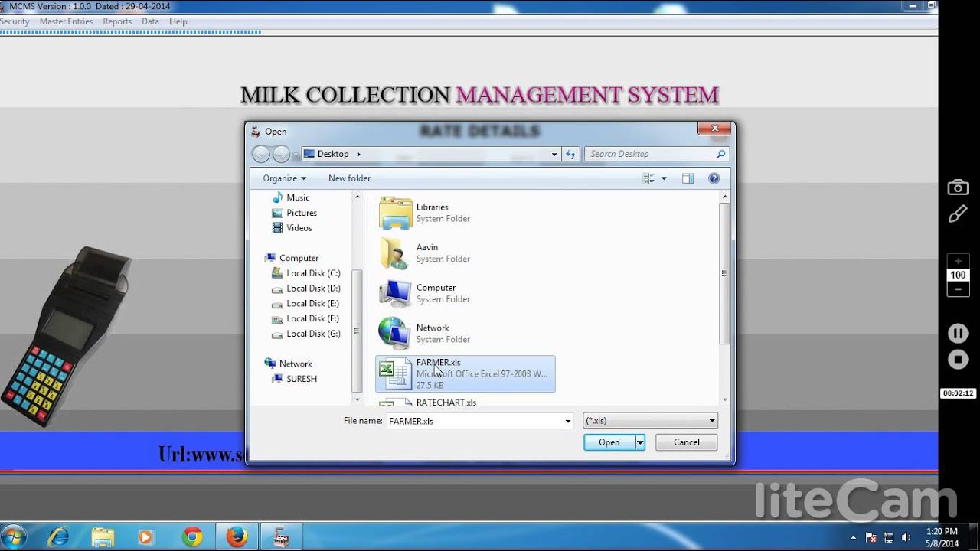Expand the File name dropdown arrow
980x551 pixels.
[567, 421]
